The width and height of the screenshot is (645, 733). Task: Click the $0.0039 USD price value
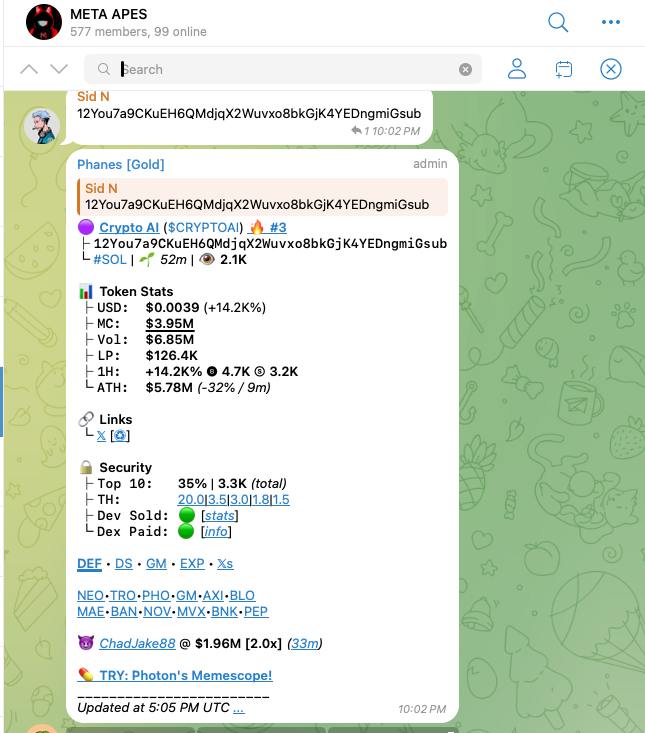pos(172,308)
